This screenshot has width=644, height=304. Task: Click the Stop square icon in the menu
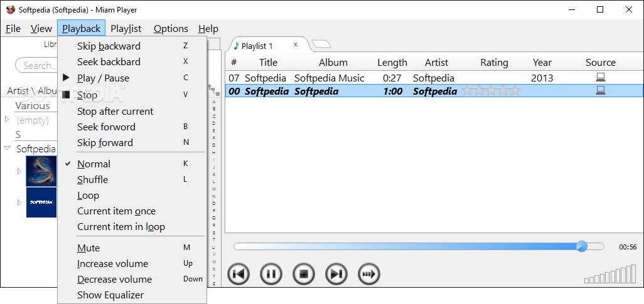(x=66, y=95)
